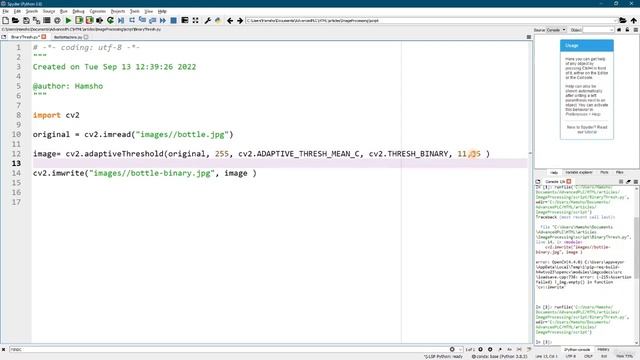
Task: Go to next cursor position arrow
Action: [240, 20]
